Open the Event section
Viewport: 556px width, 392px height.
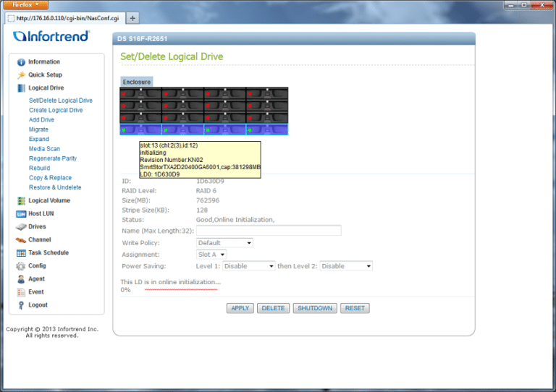[36, 292]
